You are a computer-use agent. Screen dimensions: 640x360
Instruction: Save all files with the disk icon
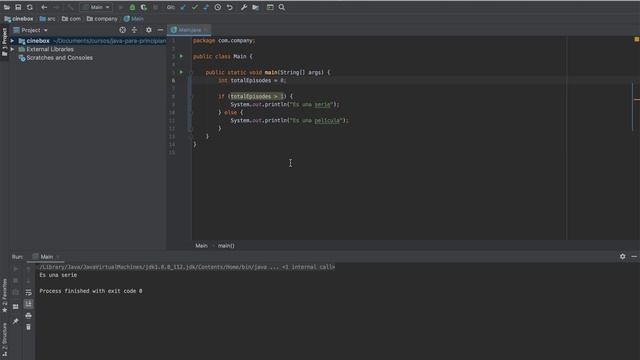(18, 7)
